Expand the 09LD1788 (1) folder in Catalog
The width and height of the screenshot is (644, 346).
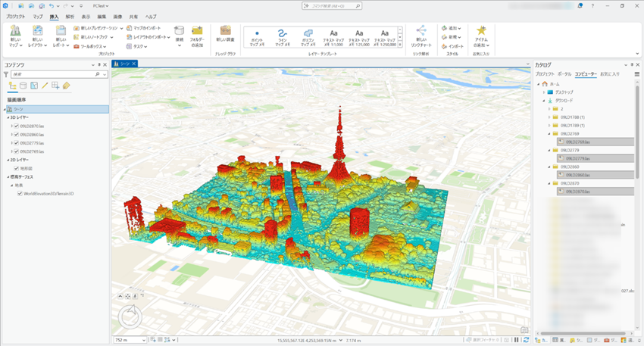549,117
